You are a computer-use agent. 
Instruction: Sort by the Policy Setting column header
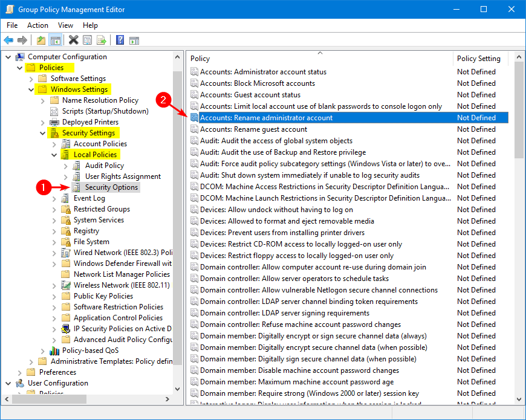478,59
